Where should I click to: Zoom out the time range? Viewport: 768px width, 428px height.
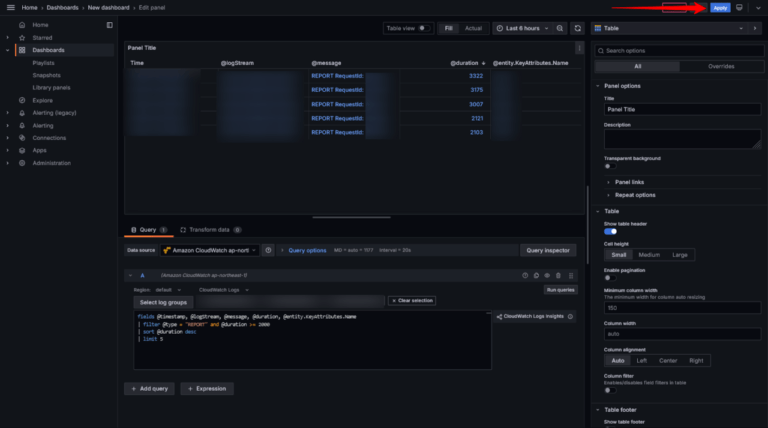point(560,28)
